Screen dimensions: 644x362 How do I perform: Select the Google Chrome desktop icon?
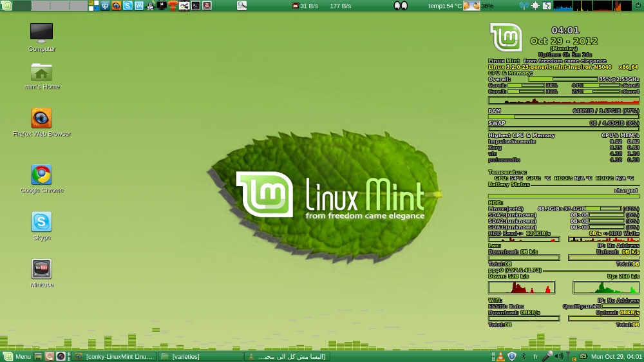pyautogui.click(x=42, y=178)
